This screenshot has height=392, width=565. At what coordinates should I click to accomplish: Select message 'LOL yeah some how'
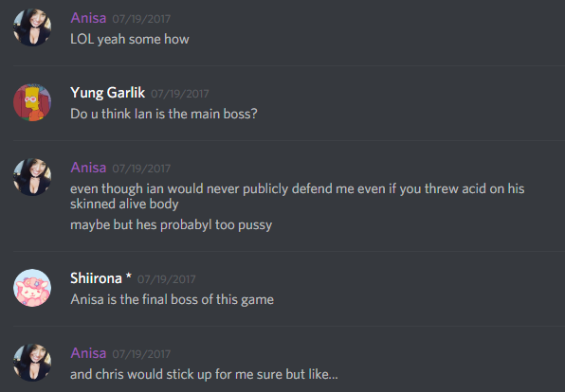click(130, 39)
